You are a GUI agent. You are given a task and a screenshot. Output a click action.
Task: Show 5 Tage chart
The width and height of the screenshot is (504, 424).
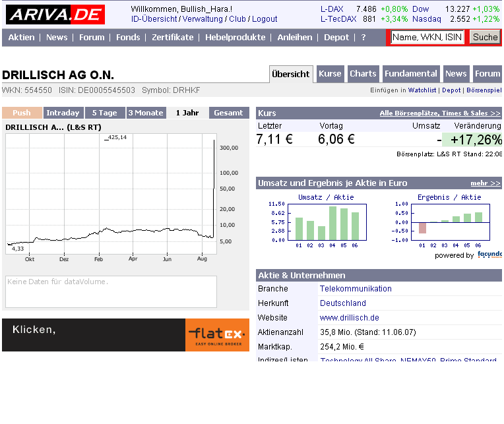pyautogui.click(x=105, y=113)
